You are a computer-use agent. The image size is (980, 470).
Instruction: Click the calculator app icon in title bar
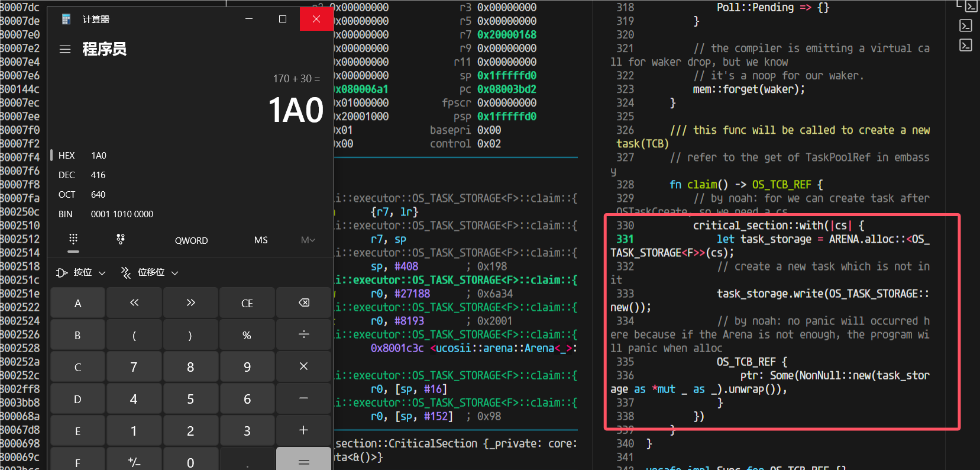click(x=66, y=19)
